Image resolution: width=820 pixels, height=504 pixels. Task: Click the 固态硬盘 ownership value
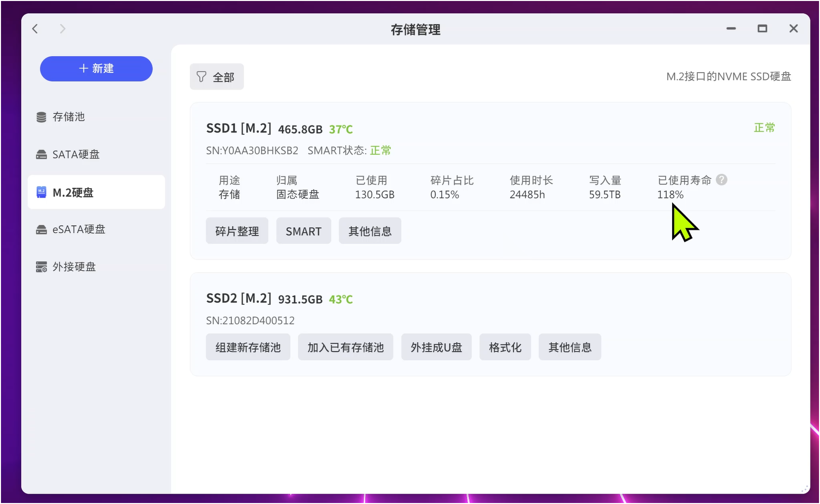(298, 195)
